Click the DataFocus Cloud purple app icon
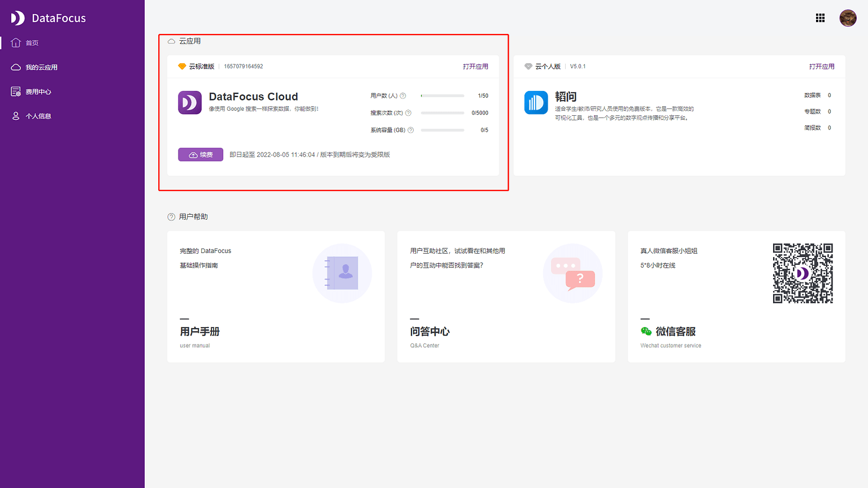This screenshot has width=868, height=488. (x=190, y=102)
